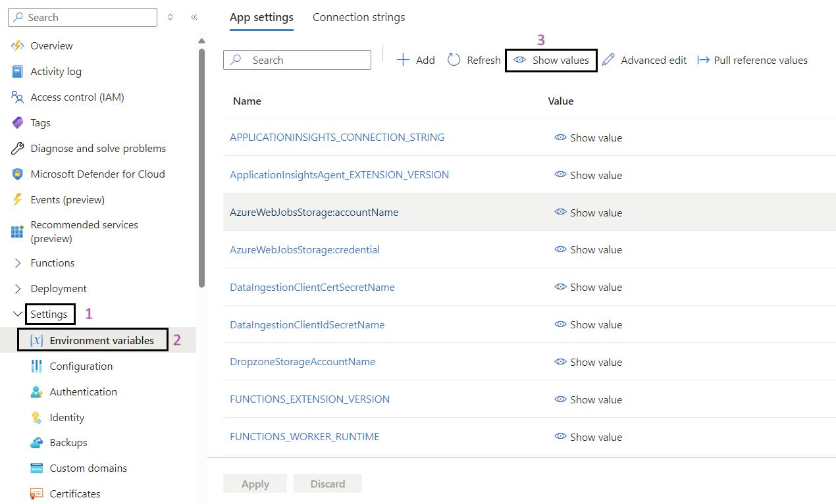This screenshot has height=504, width=836.
Task: Click the Identity key icon
Action: pos(37,417)
